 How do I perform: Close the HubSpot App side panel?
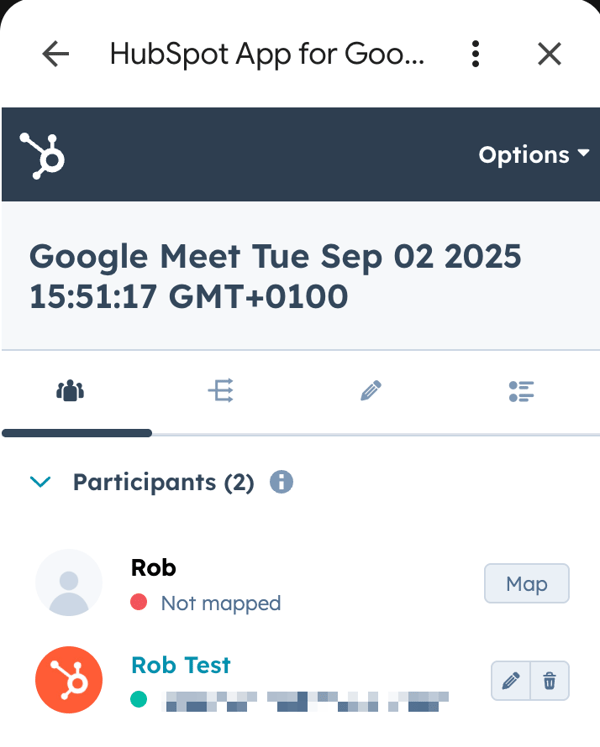point(549,54)
